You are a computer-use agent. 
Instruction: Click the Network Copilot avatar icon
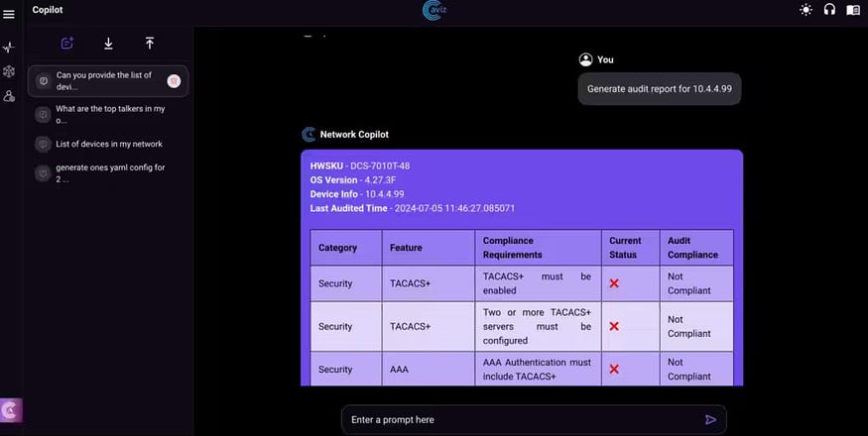309,135
